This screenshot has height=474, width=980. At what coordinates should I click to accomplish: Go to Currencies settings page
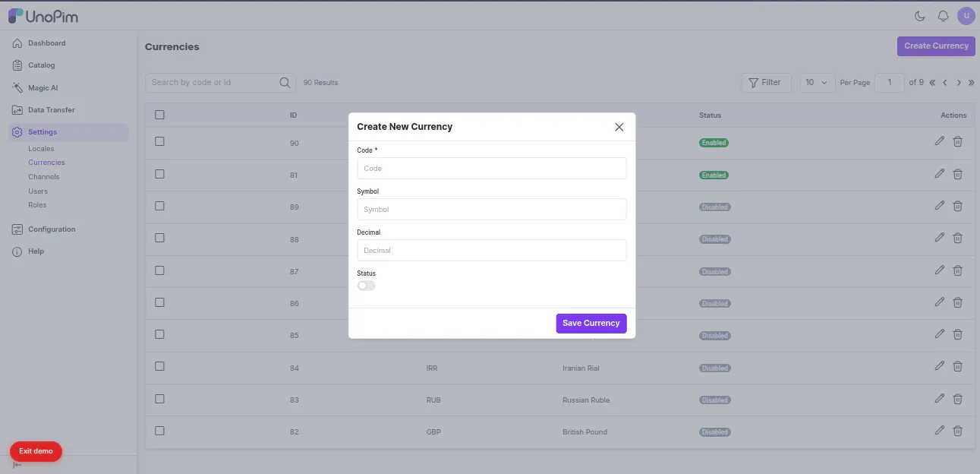[46, 163]
